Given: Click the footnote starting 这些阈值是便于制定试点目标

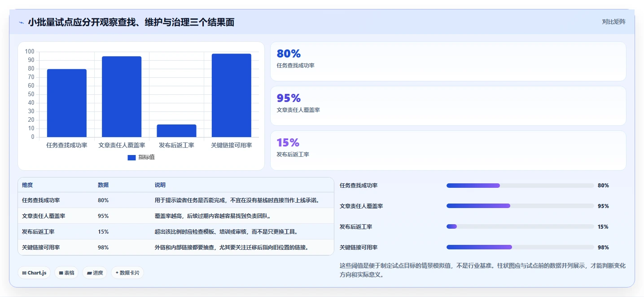Looking at the screenshot, I should click(482, 270).
